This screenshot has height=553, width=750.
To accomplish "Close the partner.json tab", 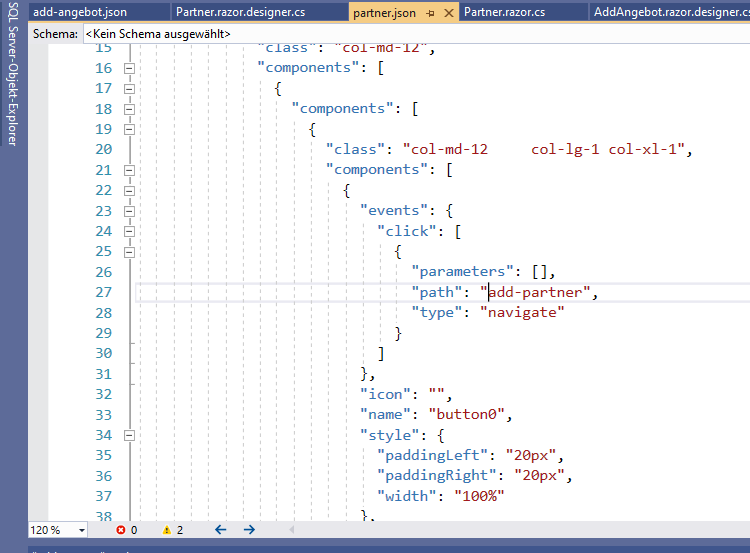I will pos(449,13).
